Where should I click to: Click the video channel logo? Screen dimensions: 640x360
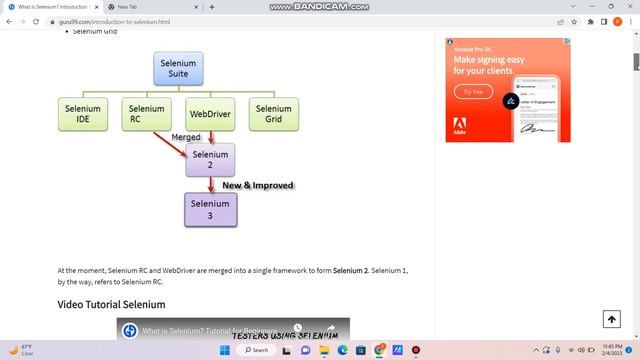pos(130,331)
